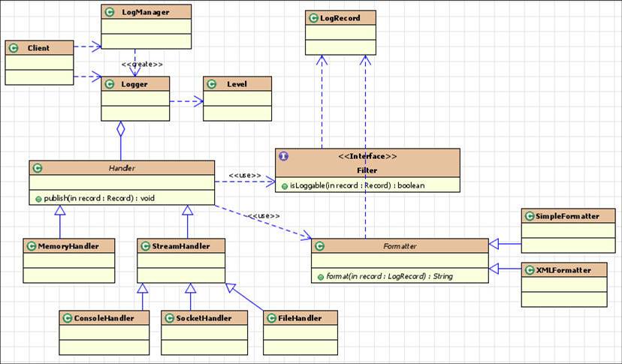Select the Level class title
This screenshot has height=364, width=622.
coord(237,84)
